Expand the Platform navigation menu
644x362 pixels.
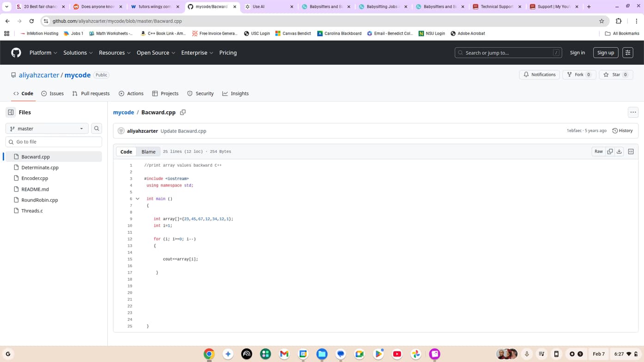click(43, 53)
